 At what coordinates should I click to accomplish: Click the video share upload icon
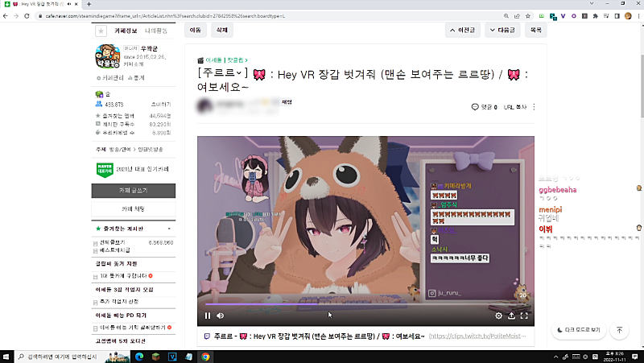click(x=511, y=316)
